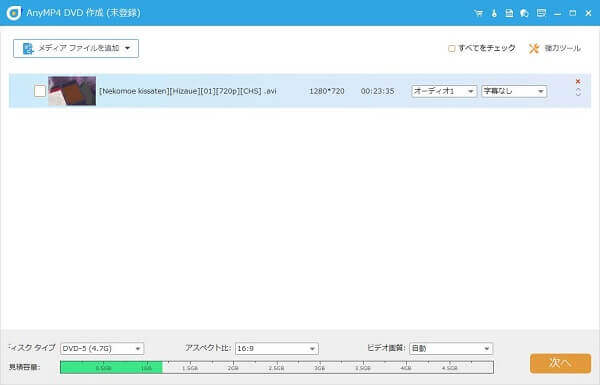Viewport: 600px width, 385px height.
Task: Open the shopping cart purchase icon
Action: pos(478,13)
